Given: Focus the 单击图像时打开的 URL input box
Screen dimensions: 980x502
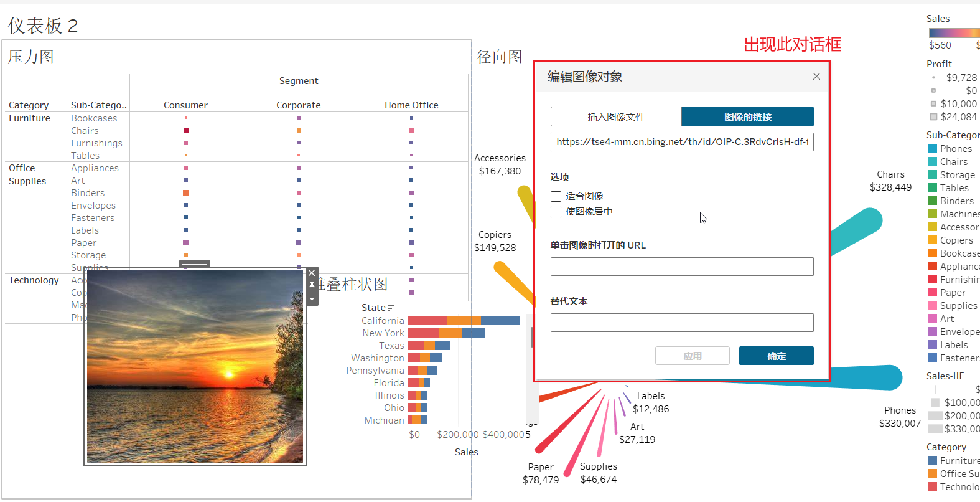Looking at the screenshot, I should pos(682,267).
